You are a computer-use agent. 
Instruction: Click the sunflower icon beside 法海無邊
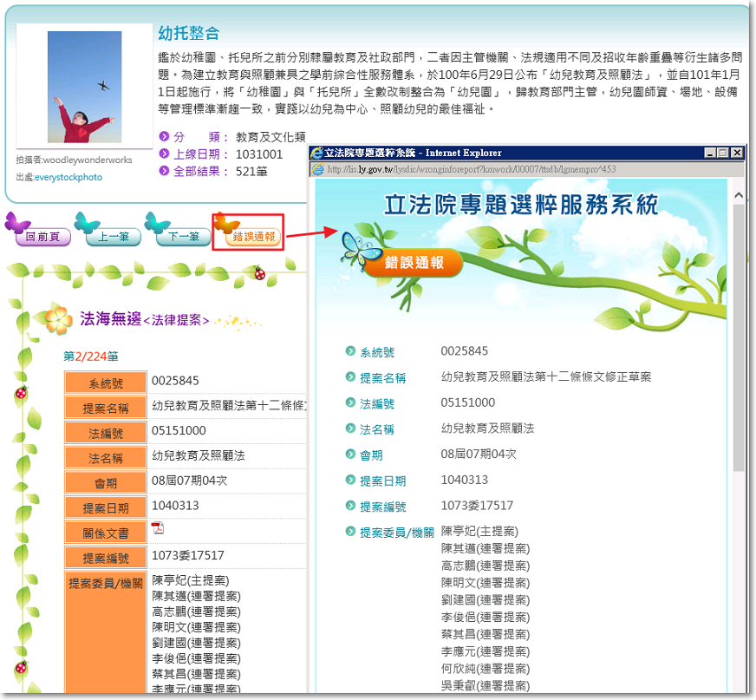pos(58,319)
